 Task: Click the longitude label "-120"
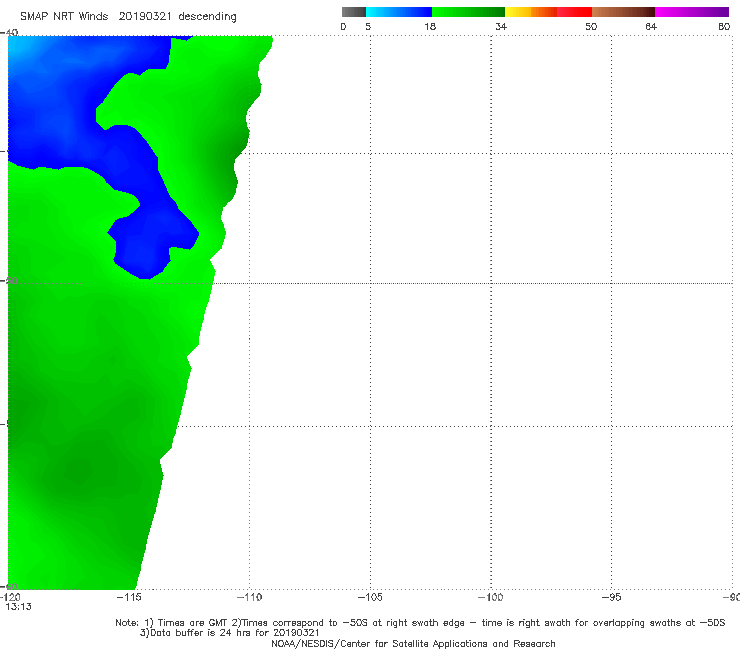tap(10, 597)
